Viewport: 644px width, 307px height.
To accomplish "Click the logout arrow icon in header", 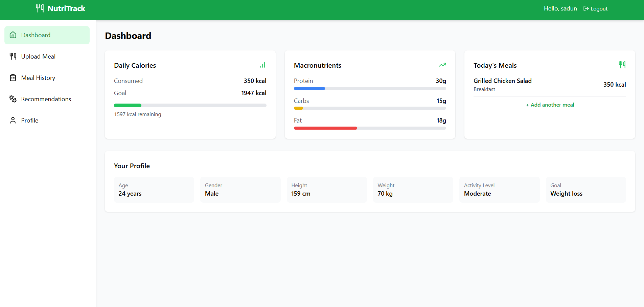I will [586, 9].
